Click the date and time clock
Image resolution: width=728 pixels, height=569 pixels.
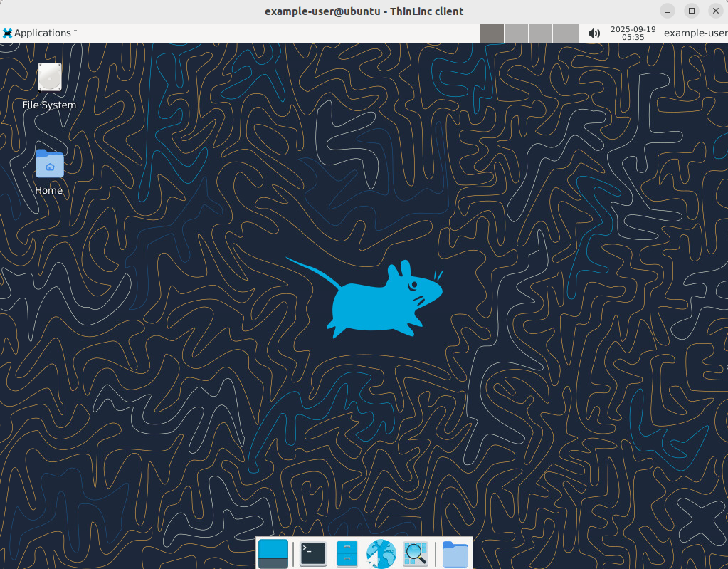[633, 33]
